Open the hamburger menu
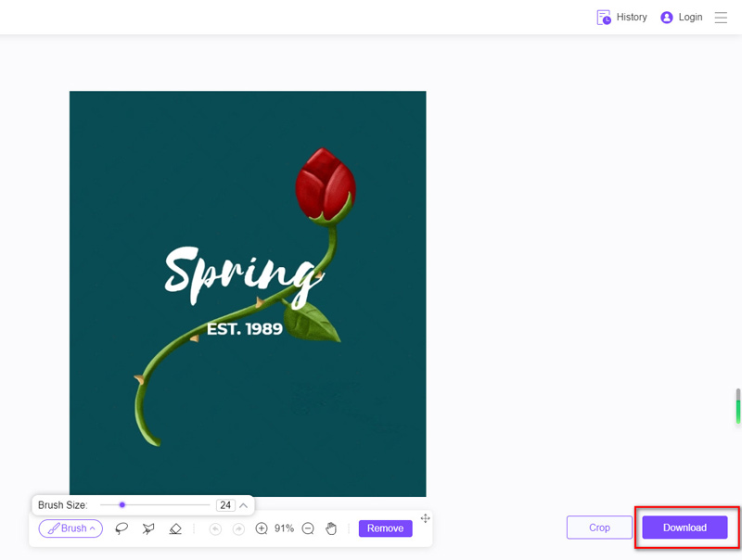The image size is (742, 560). [721, 18]
